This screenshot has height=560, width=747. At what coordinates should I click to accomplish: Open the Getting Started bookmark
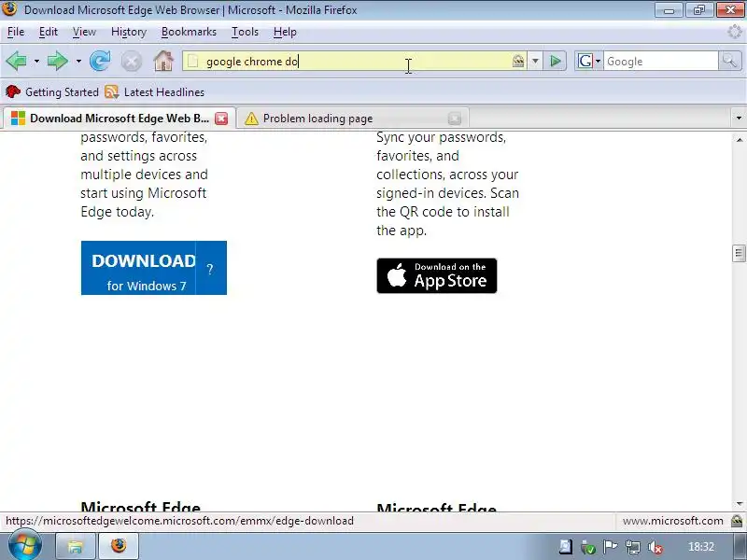52,91
